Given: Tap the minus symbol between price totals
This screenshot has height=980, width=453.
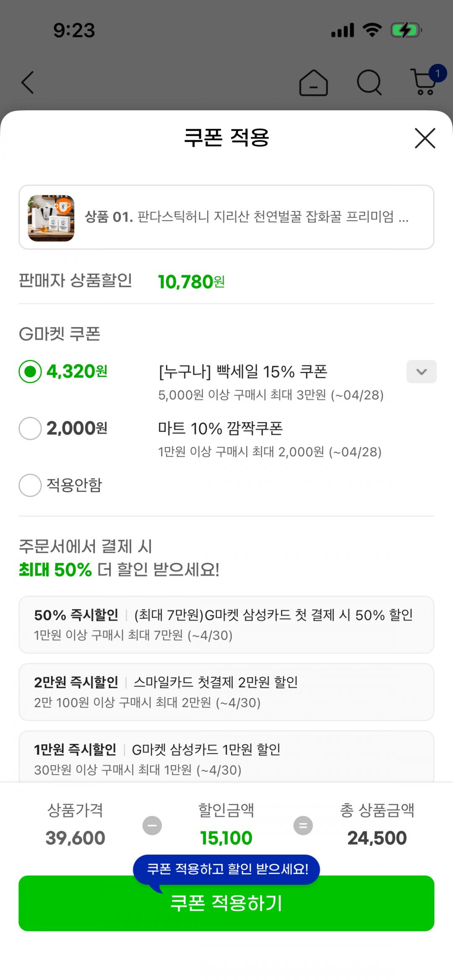Looking at the screenshot, I should pyautogui.click(x=152, y=825).
